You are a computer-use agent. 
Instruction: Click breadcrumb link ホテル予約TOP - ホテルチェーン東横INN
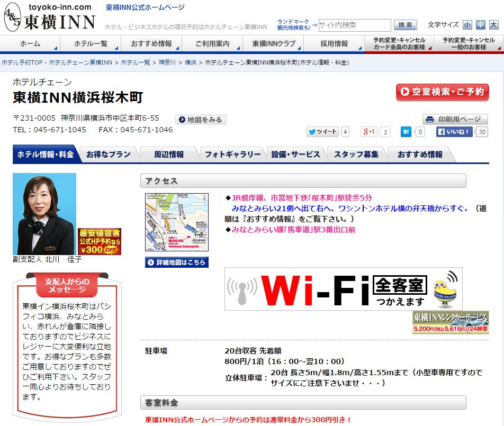(57, 62)
